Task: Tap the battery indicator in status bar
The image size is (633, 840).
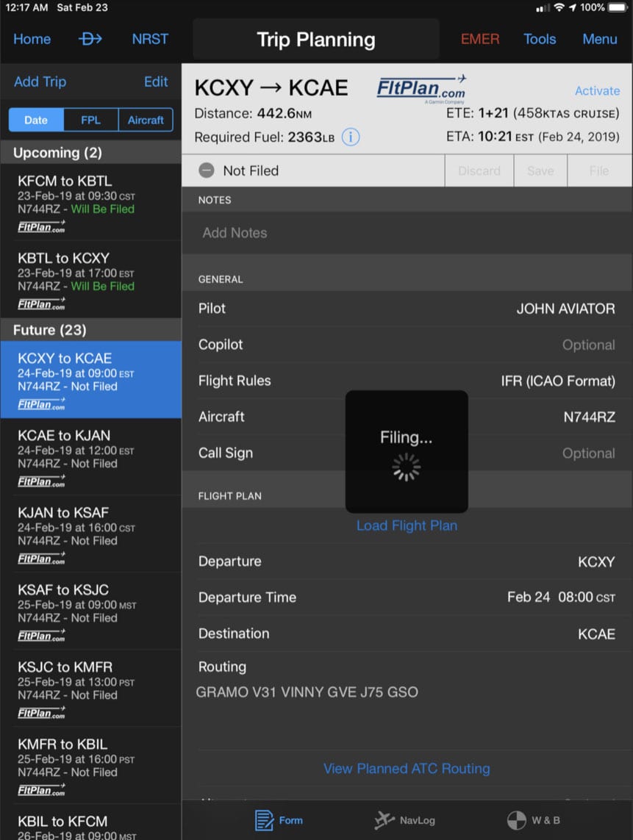Action: pyautogui.click(x=618, y=7)
